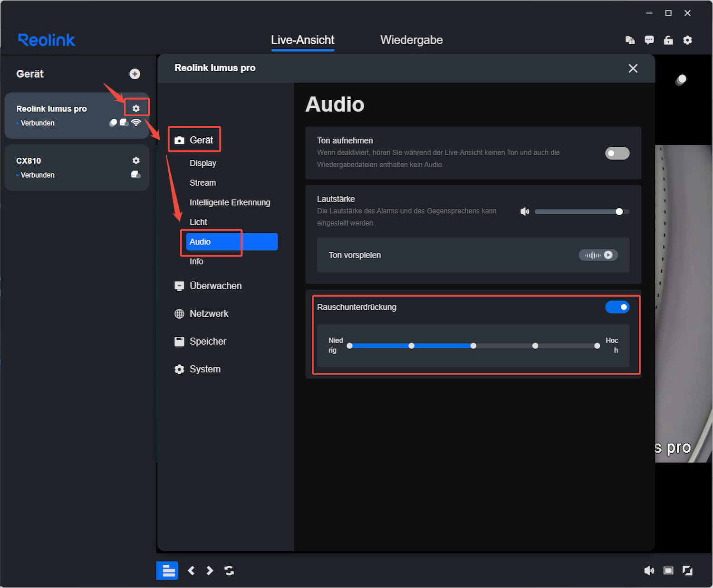Click the Reolink logo
The height and width of the screenshot is (588, 713).
(47, 40)
